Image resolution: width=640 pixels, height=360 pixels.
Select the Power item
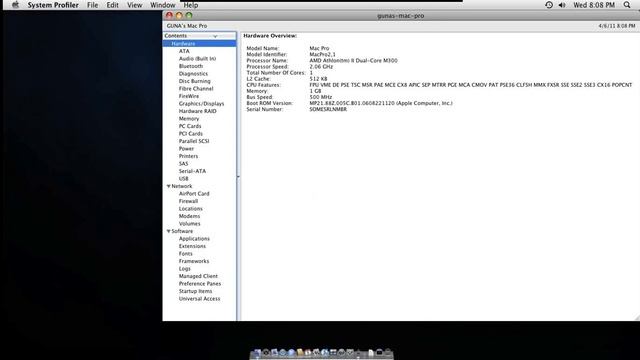[x=186, y=149]
